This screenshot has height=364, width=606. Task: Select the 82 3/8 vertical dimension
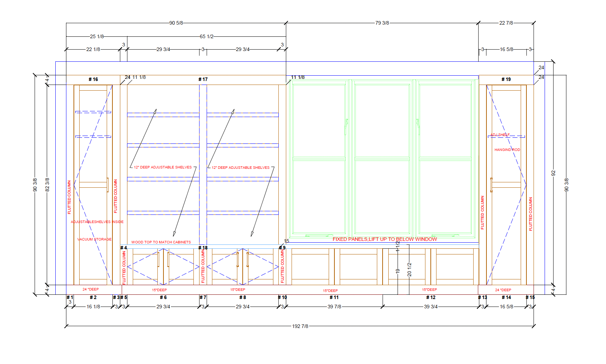pos(47,184)
